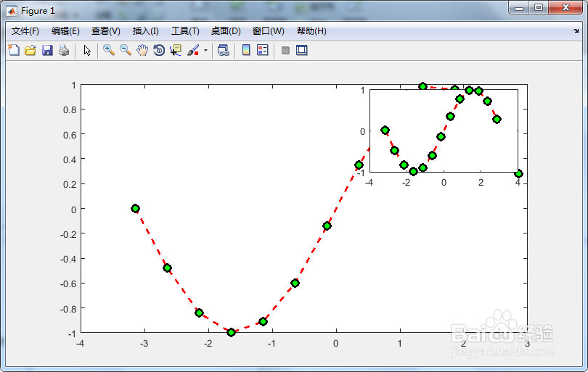Enable the Rotate 3D tool
Image resolution: width=588 pixels, height=372 pixels.
pos(159,50)
